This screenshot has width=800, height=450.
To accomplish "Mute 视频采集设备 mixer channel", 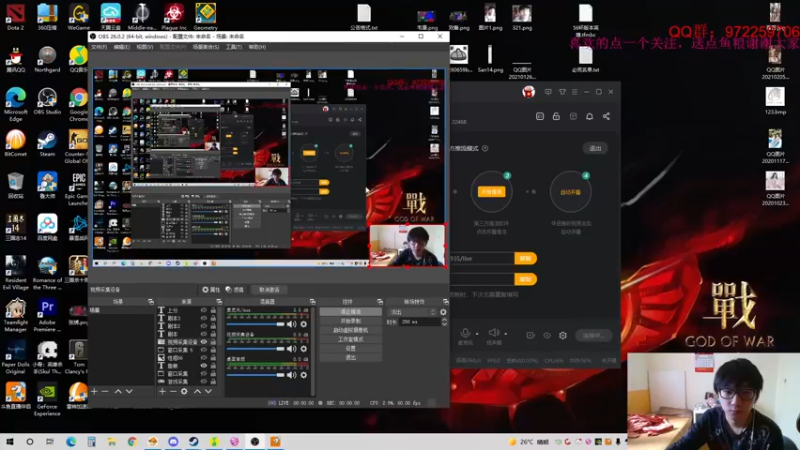I will [291, 349].
